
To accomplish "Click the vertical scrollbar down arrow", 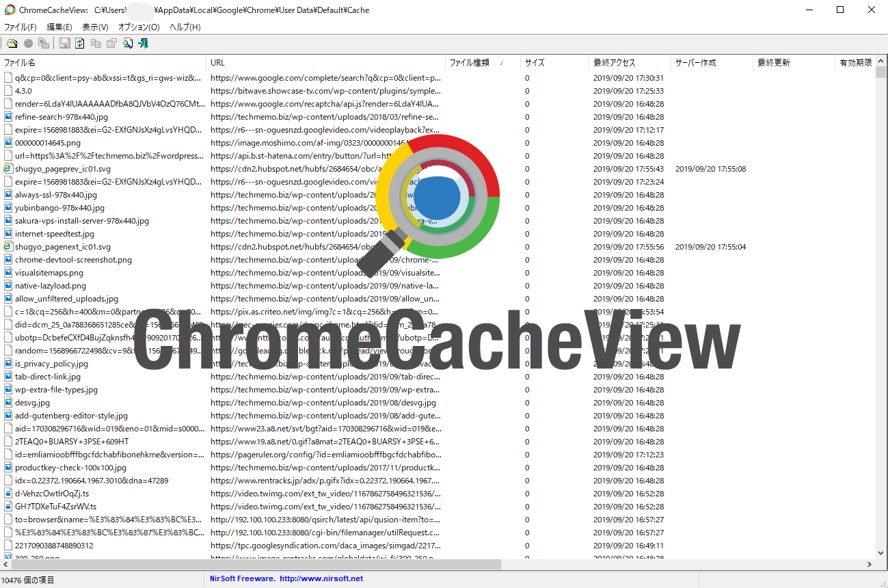I will (881, 552).
